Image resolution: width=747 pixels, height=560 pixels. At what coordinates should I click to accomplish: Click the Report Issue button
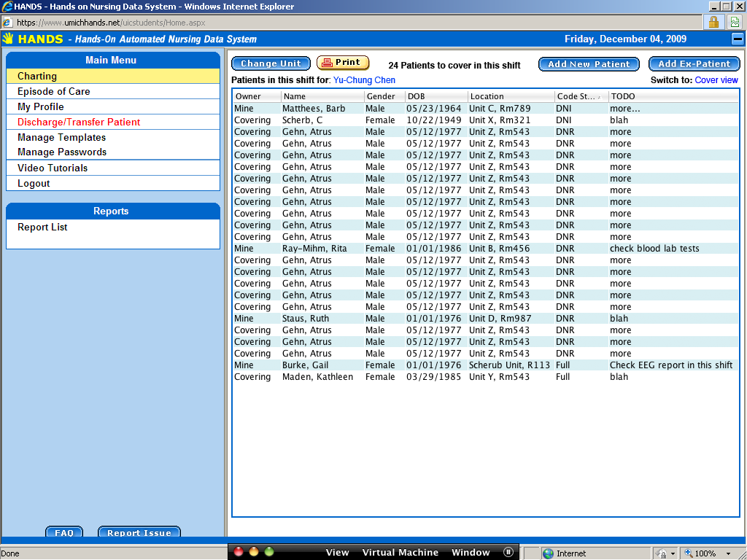pyautogui.click(x=139, y=532)
